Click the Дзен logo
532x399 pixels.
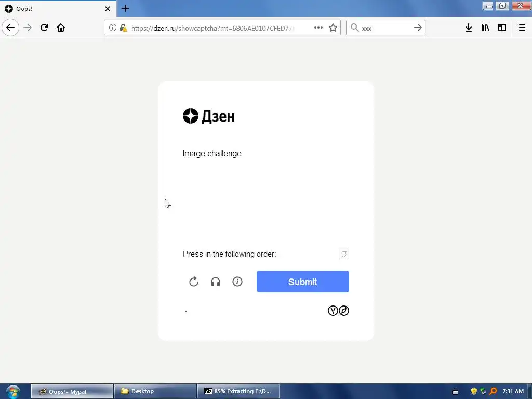tap(209, 116)
